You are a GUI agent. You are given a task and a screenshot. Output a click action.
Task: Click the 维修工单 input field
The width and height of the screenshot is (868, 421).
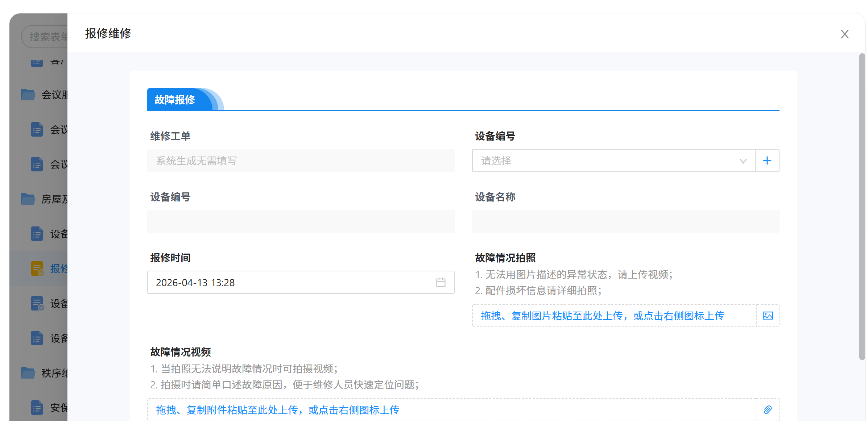(x=301, y=161)
